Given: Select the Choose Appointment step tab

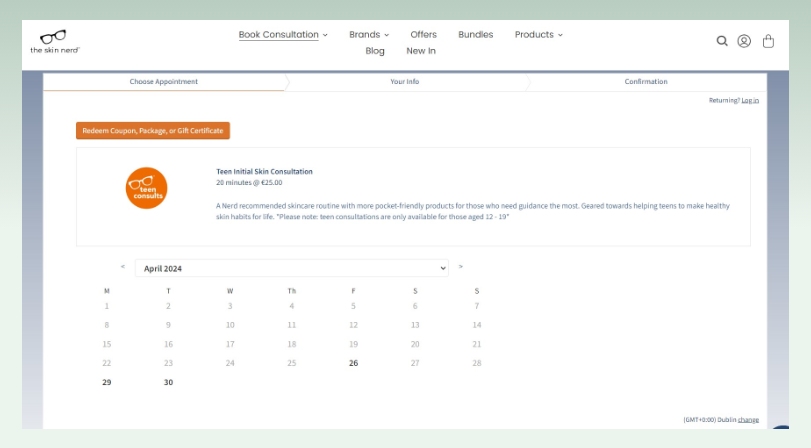Looking at the screenshot, I should point(163,82).
